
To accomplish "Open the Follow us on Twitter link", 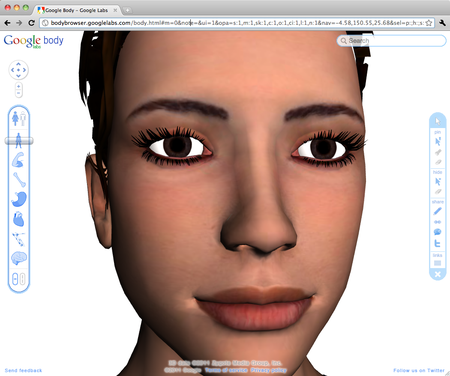I will coord(419,370).
